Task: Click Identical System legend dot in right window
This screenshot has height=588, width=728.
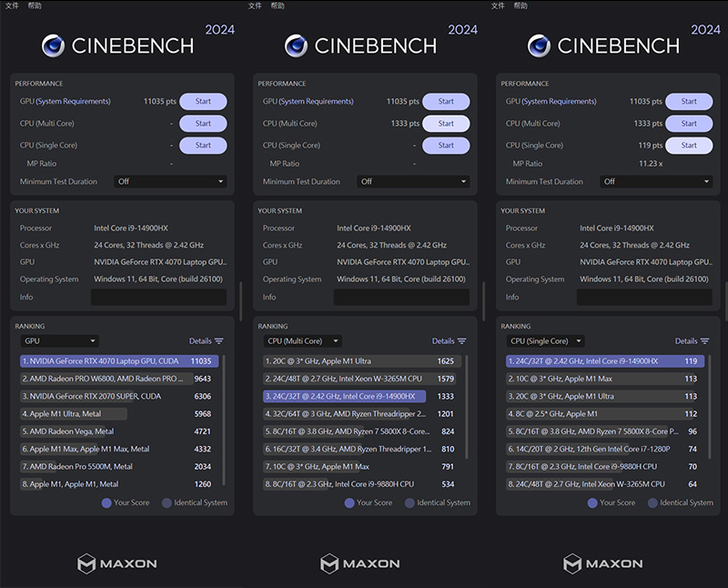Action: pos(652,503)
